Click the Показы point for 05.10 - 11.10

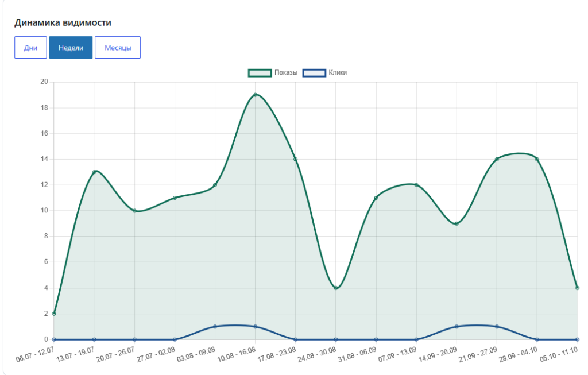click(x=578, y=288)
